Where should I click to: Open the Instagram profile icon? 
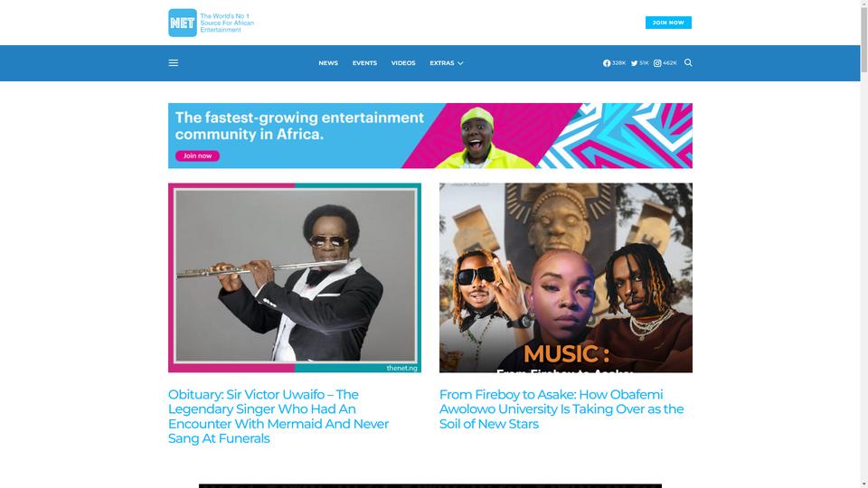(x=657, y=63)
